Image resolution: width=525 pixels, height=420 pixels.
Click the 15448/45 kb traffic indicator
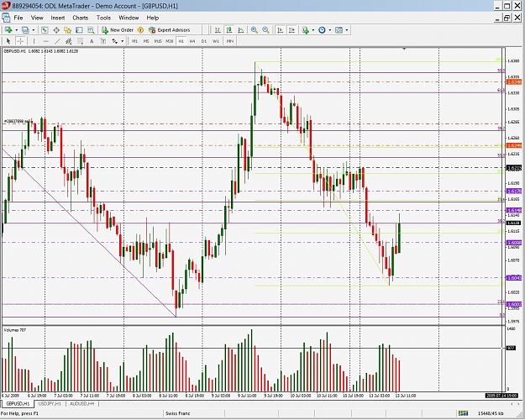(x=491, y=413)
